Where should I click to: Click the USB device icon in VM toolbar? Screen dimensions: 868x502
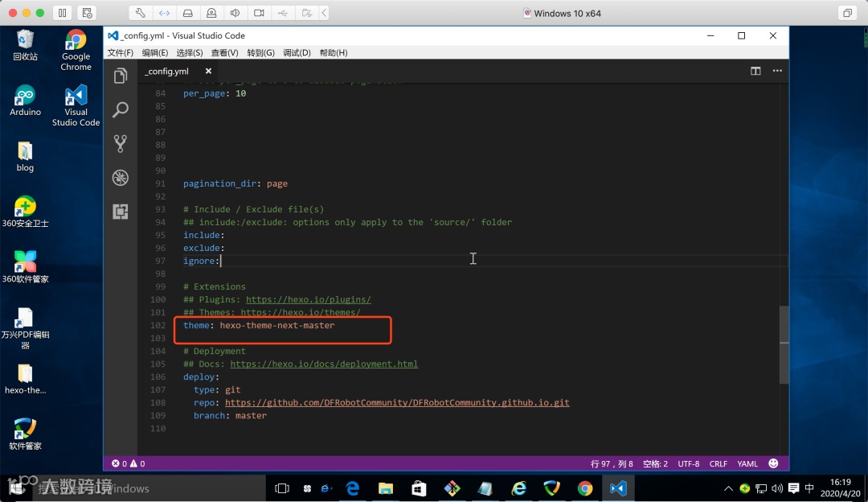(x=283, y=13)
